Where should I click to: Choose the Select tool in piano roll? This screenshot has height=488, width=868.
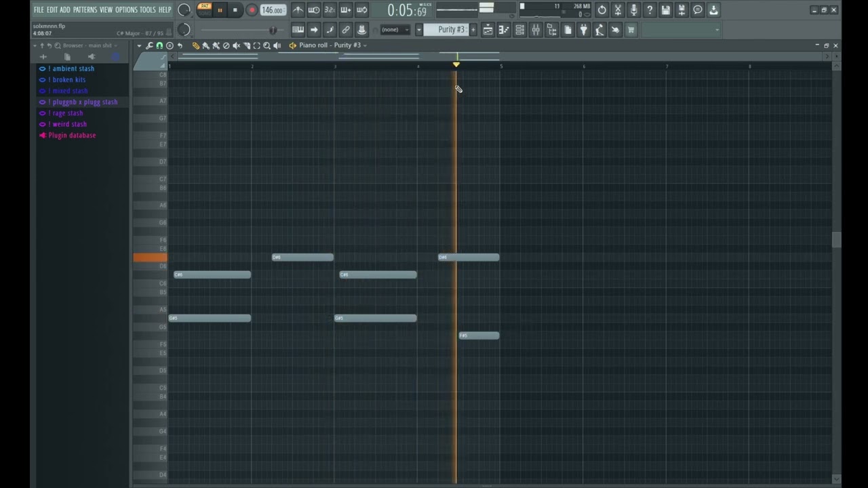[256, 45]
